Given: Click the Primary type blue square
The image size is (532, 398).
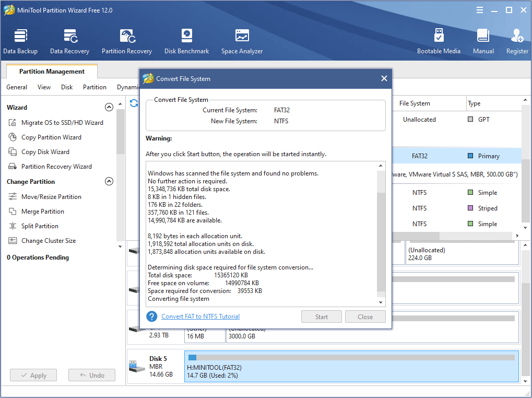Looking at the screenshot, I should coord(470,156).
